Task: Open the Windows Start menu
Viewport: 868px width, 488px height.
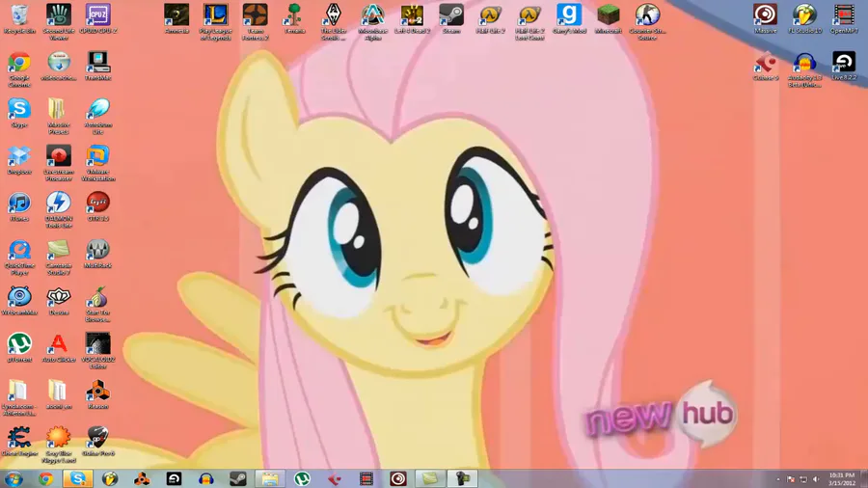Action: (x=14, y=478)
